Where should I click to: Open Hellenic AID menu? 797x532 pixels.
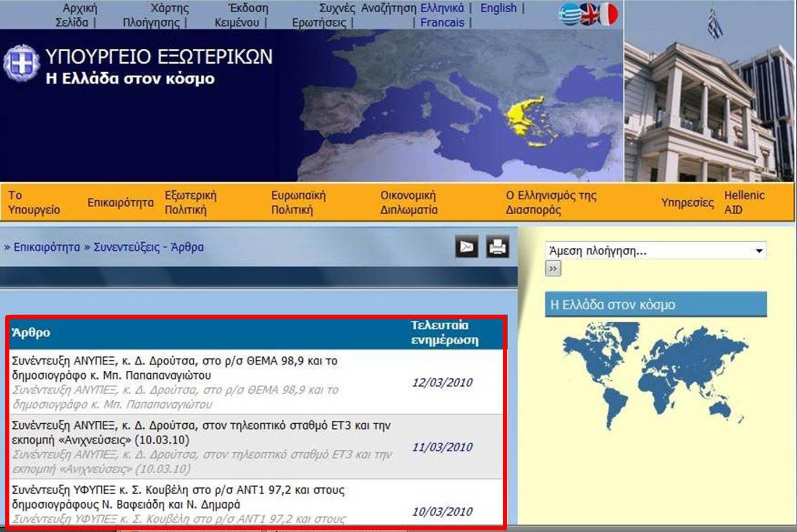point(744,203)
